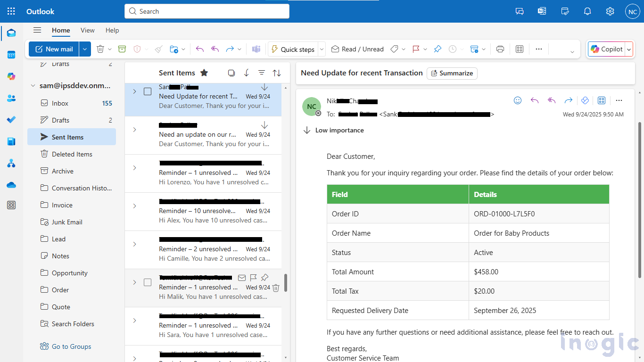644x362 pixels.
Task: Open the Calendar app in the left rail
Action: 11,55
